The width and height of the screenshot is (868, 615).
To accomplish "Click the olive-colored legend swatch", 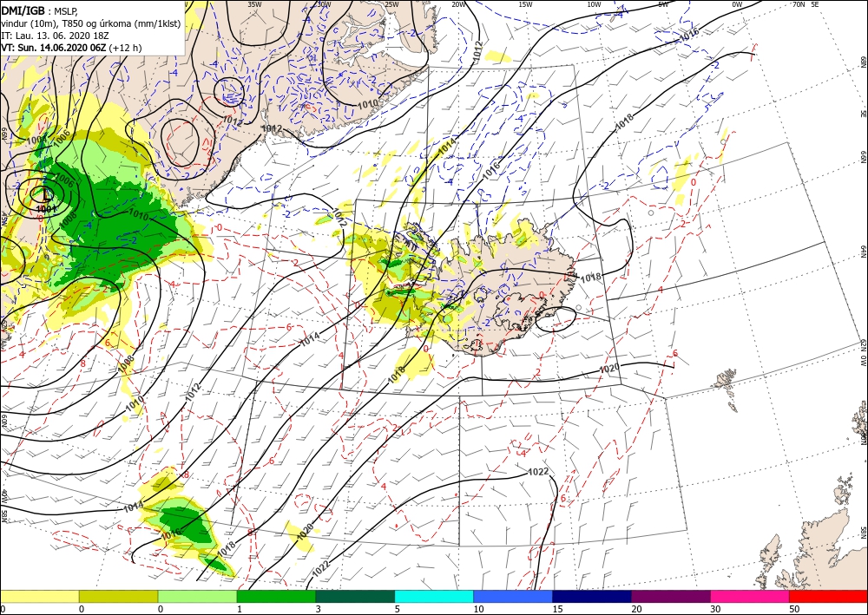I will pos(118,596).
